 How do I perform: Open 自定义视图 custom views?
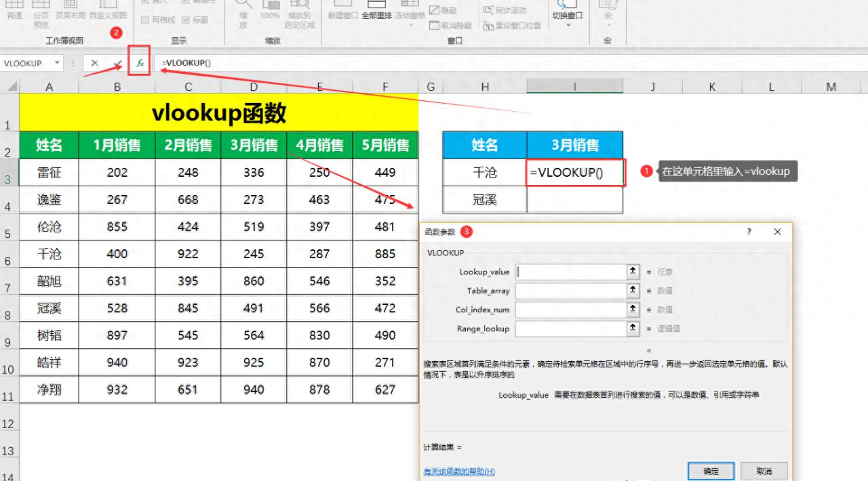[108, 12]
